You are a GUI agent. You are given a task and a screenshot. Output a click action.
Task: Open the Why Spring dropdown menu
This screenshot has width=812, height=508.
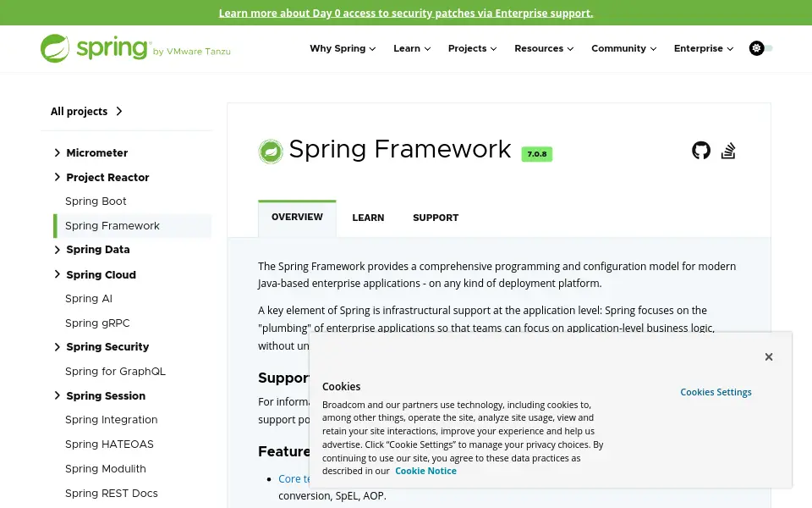click(343, 48)
